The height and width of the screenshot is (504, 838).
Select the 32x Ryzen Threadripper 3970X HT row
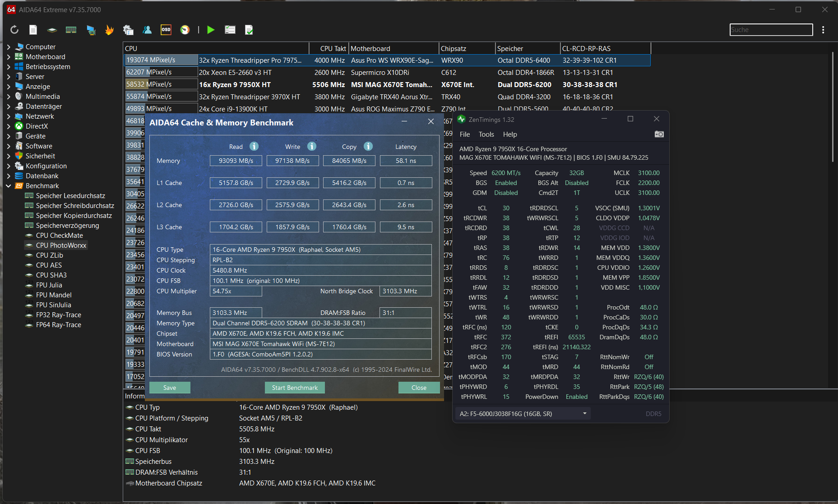click(x=387, y=97)
